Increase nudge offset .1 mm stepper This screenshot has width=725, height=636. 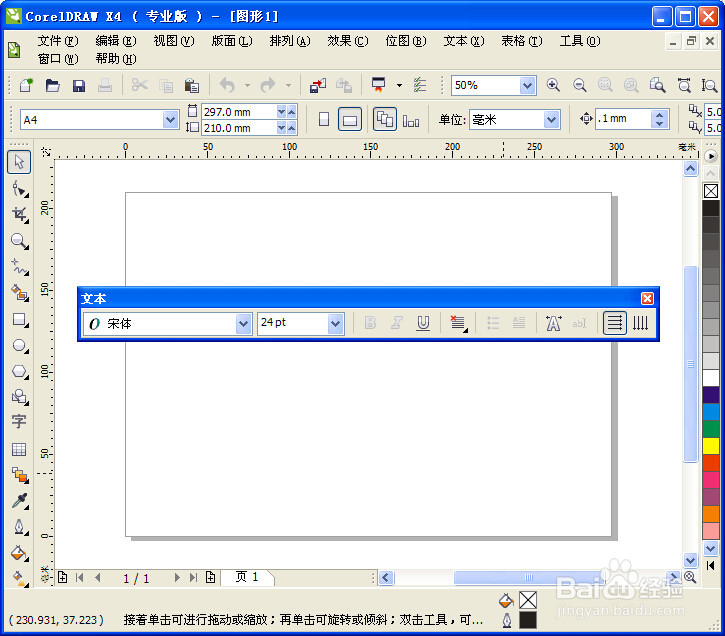(x=660, y=115)
